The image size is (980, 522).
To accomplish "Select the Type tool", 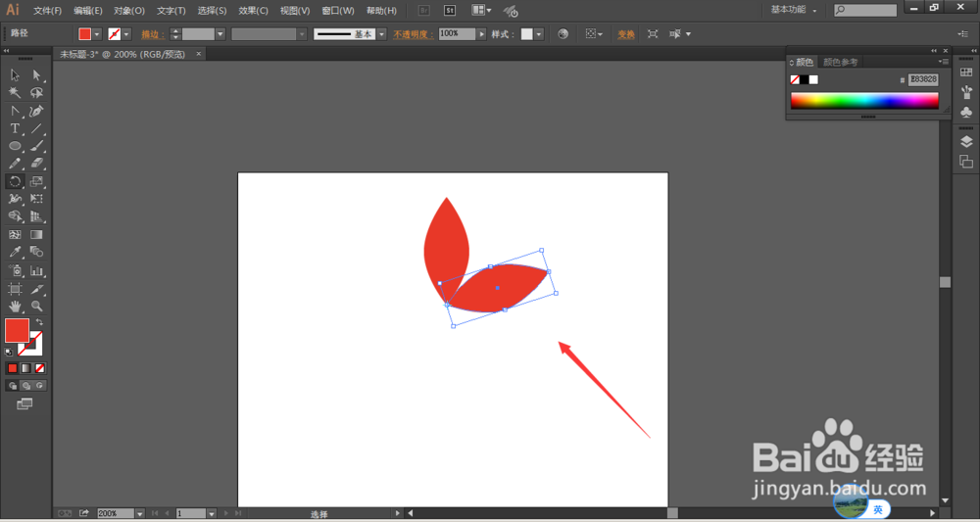I will [15, 128].
